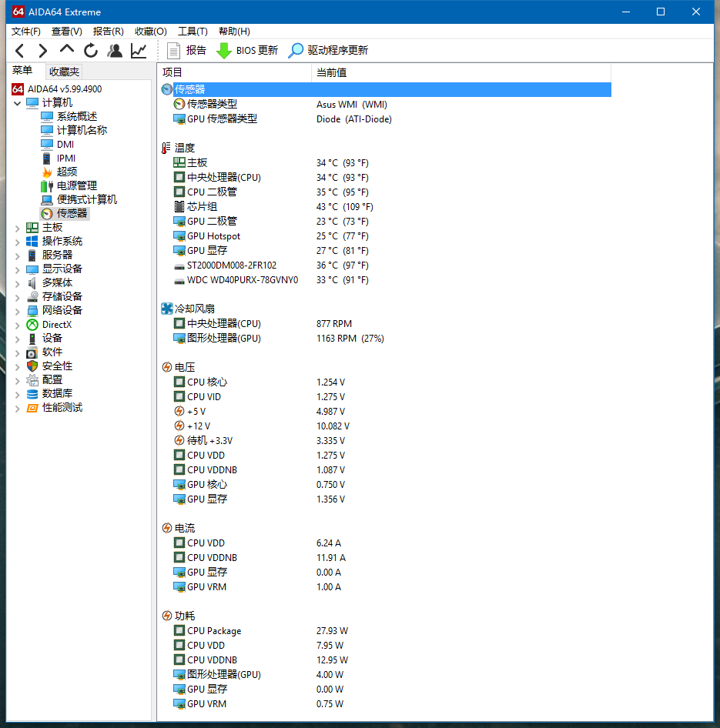Click the 当前值 column header
720x728 pixels.
pos(460,72)
